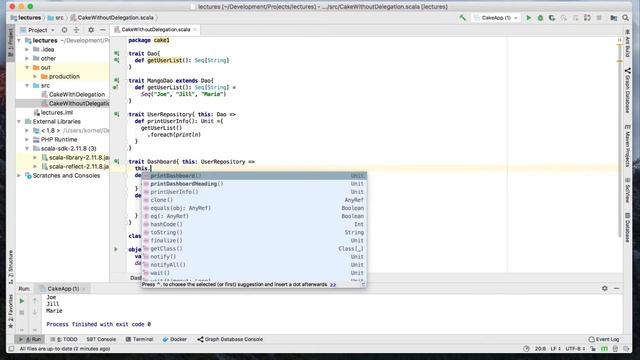Screen dimensions: 640x360
Task: Expand the .idea folder
Action: (27, 49)
